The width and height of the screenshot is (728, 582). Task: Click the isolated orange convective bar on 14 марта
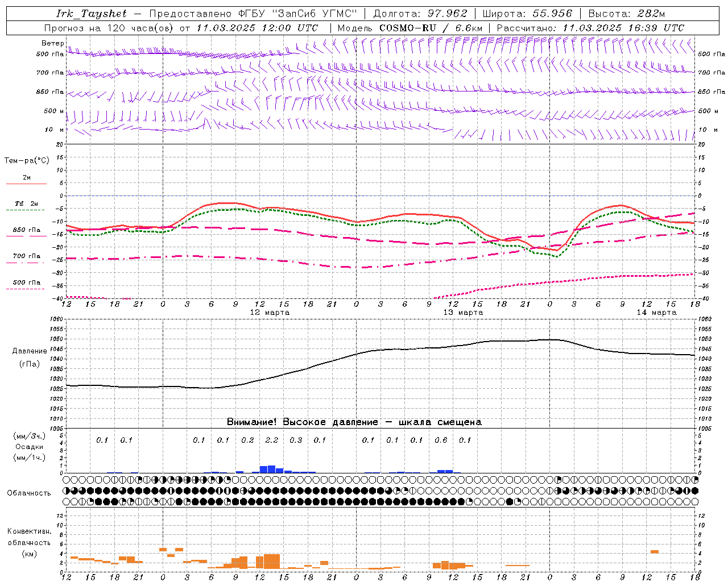pyautogui.click(x=655, y=552)
